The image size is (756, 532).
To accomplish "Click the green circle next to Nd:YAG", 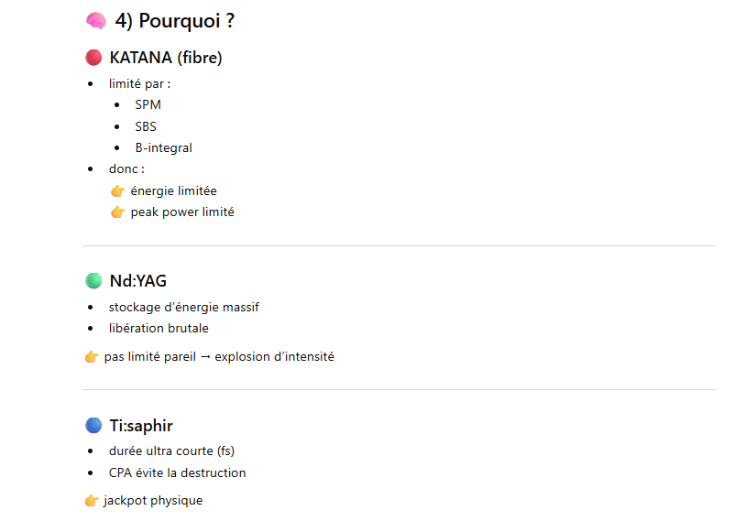I will [93, 281].
